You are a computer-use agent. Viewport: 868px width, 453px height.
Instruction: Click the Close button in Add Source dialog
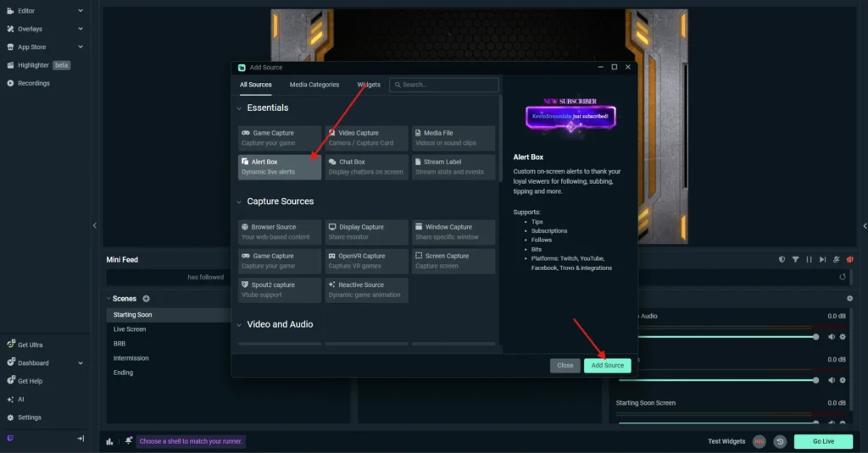tap(565, 365)
